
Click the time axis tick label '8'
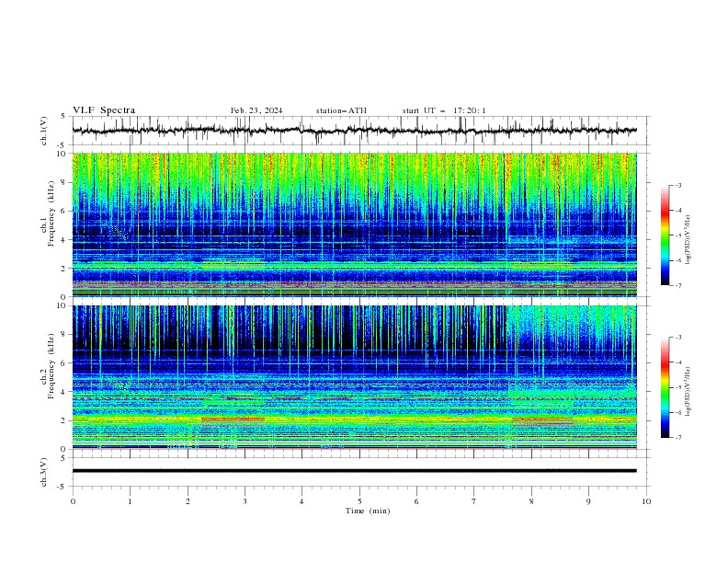[531, 501]
